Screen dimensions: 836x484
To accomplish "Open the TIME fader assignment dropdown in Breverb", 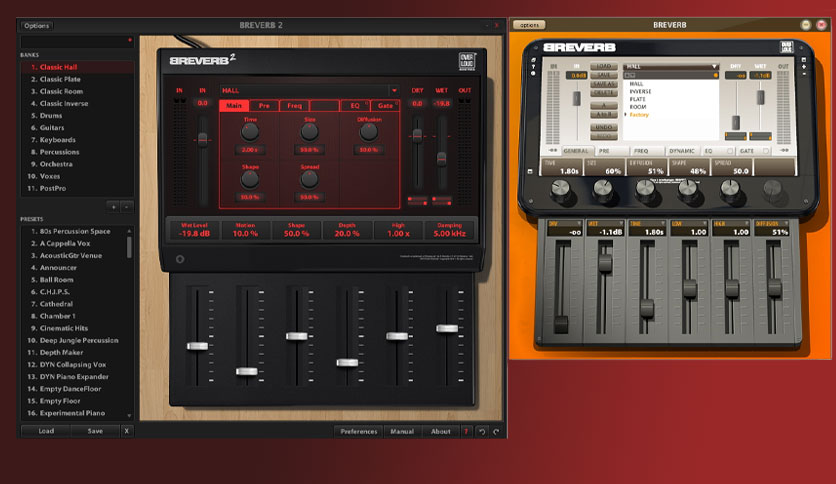I will (x=663, y=223).
